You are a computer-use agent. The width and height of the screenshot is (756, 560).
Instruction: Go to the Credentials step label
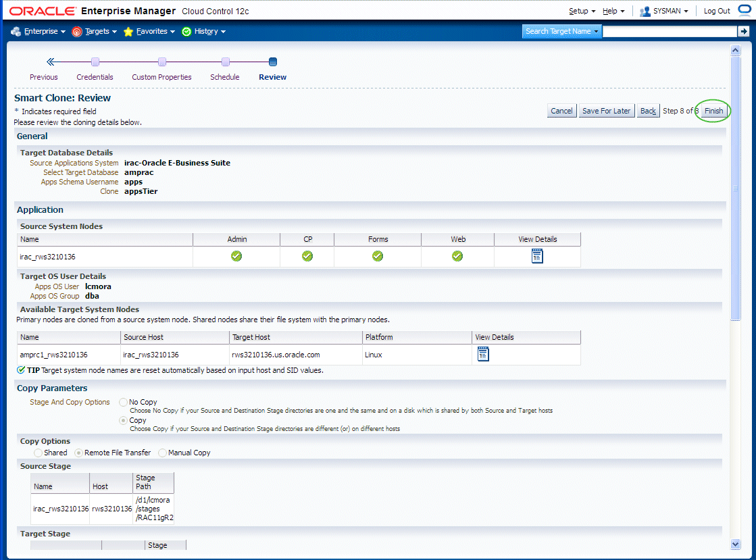pyautogui.click(x=95, y=77)
